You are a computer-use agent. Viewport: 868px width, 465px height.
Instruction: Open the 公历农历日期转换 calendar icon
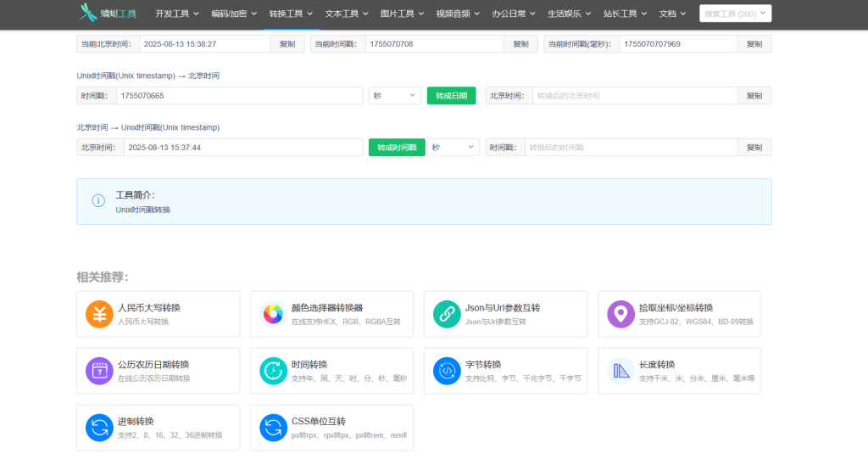100,371
